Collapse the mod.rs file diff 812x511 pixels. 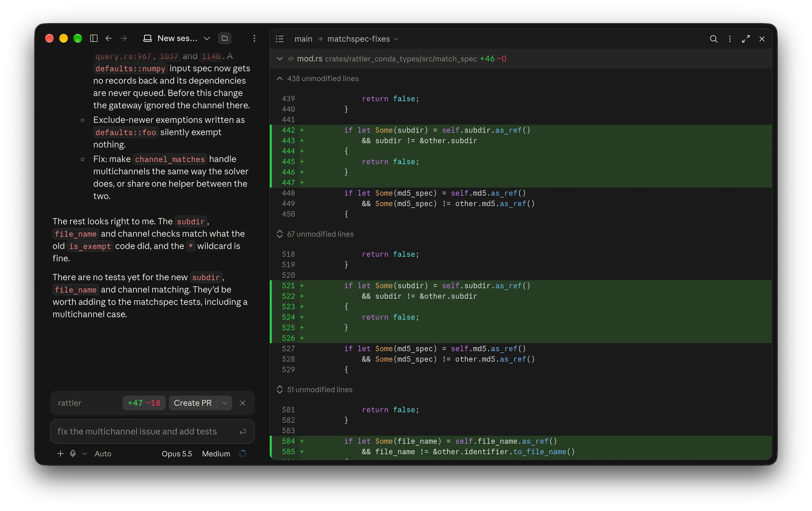pyautogui.click(x=279, y=59)
